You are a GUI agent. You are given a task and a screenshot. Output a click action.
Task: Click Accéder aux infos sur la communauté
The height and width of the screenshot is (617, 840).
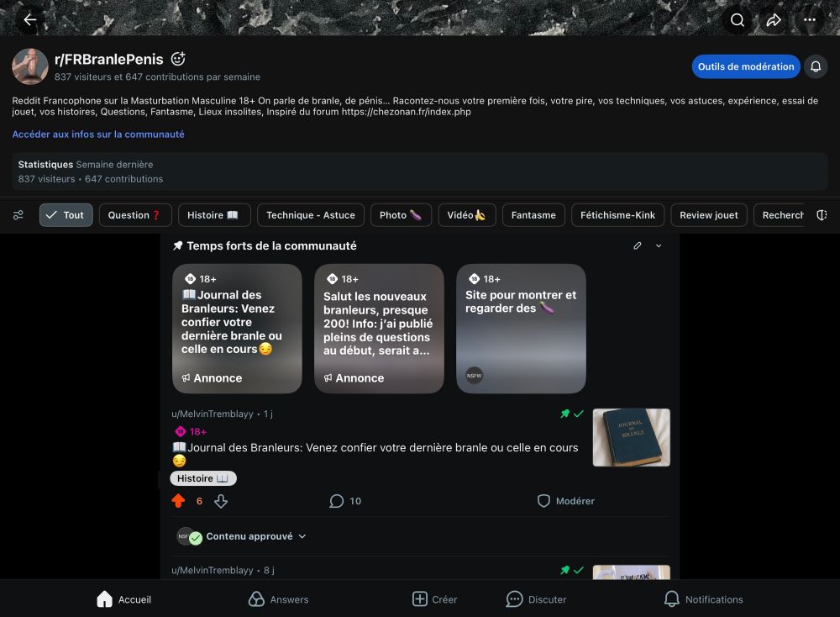pos(98,134)
